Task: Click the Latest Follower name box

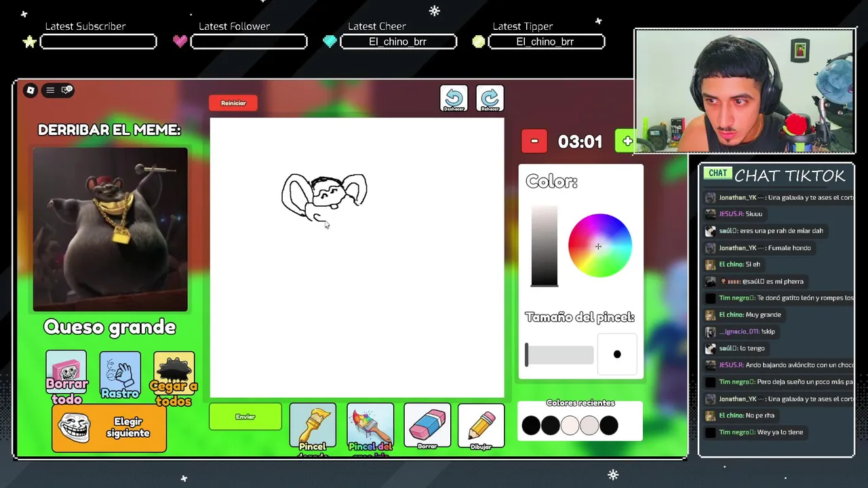Action: pos(249,42)
